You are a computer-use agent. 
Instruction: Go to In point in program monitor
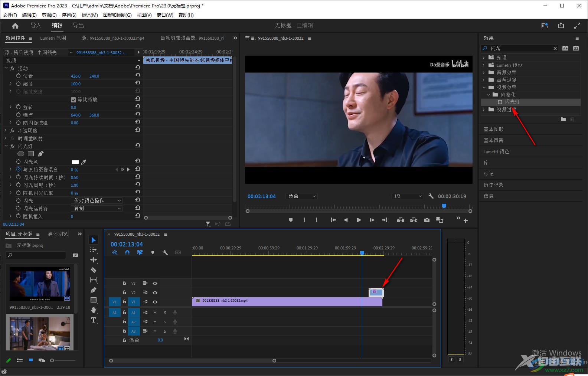[333, 220]
